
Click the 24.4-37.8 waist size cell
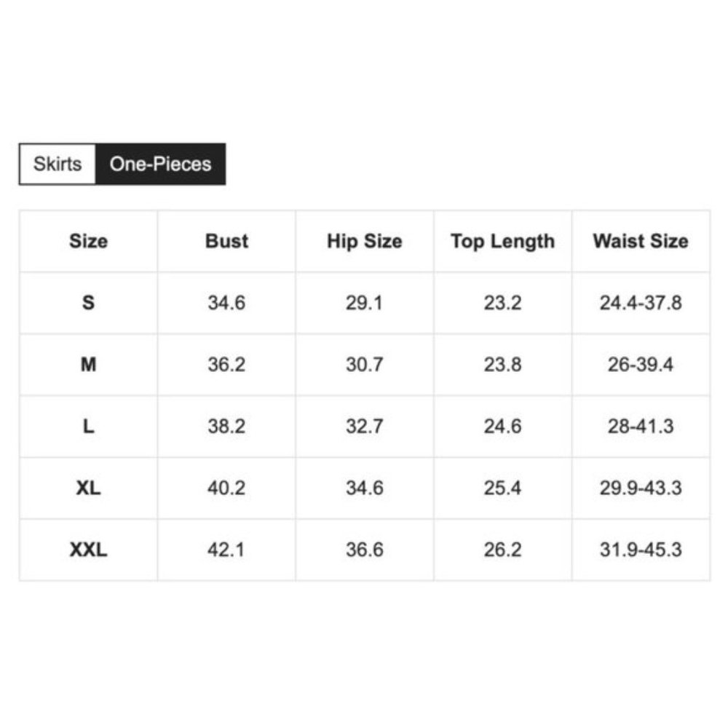[x=641, y=303]
